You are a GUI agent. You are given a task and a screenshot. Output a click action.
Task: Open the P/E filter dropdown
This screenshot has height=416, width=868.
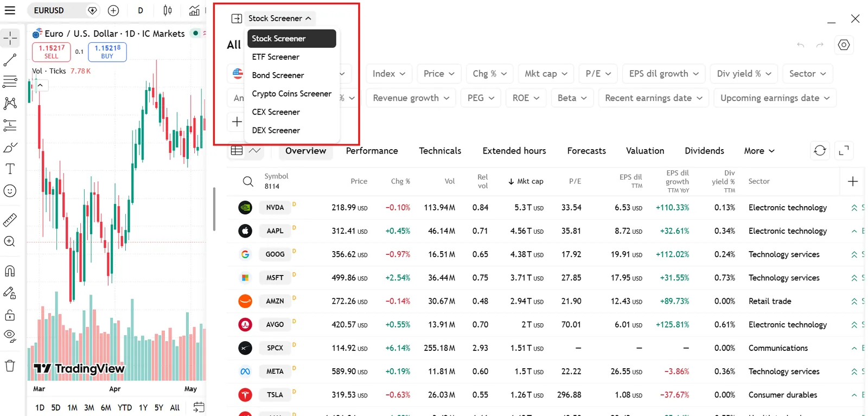coord(598,73)
